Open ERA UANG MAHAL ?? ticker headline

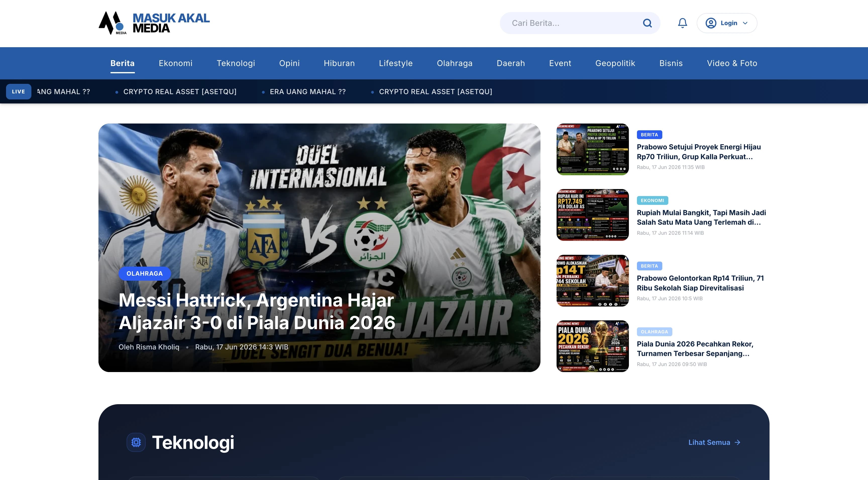point(308,92)
